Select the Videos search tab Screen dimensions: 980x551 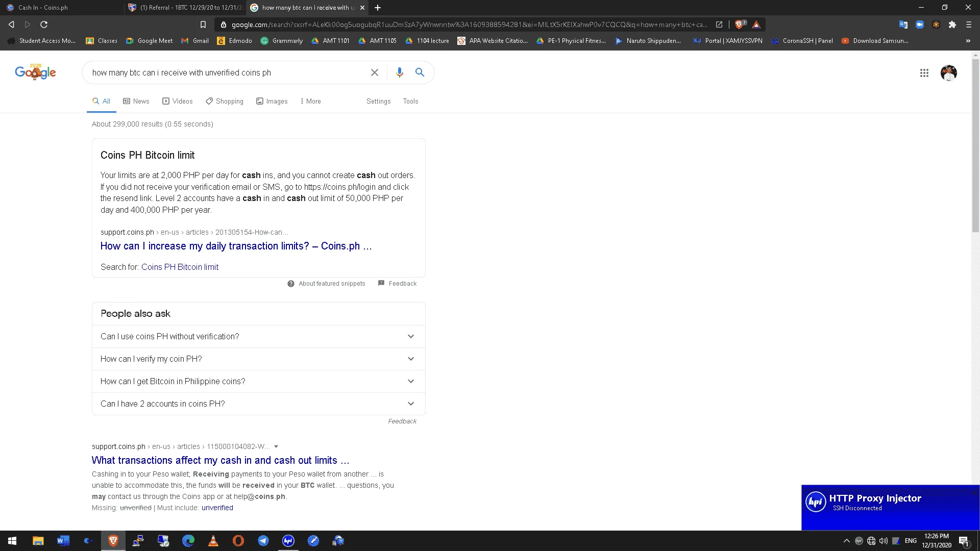[x=178, y=101]
